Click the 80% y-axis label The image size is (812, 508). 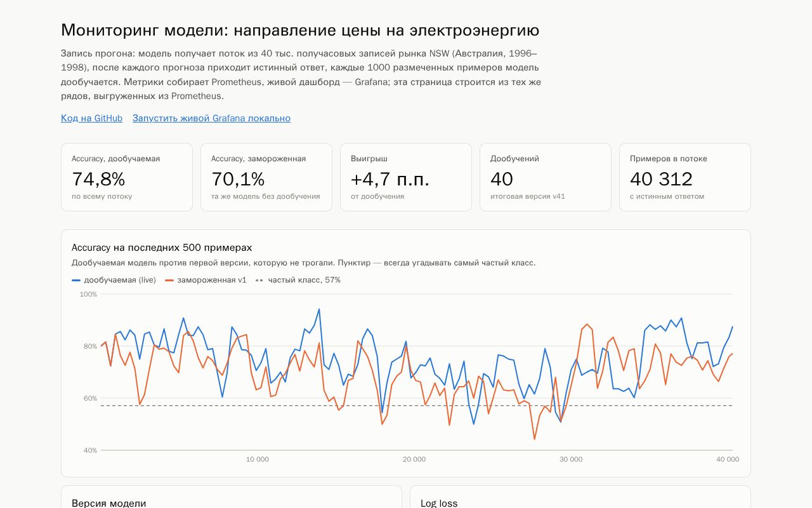[89, 346]
